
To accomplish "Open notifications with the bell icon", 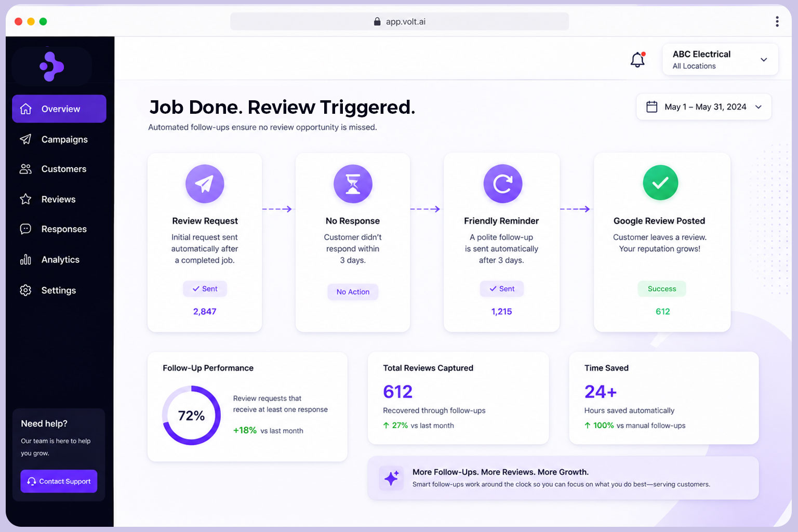I will point(637,59).
